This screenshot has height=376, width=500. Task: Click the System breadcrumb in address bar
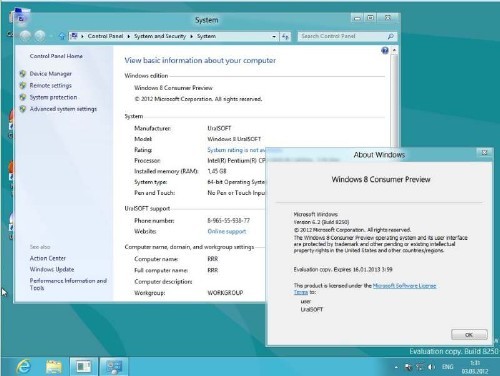(206, 36)
